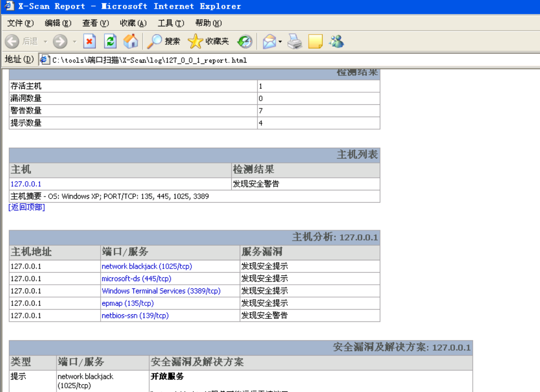Expand Back button history dropdown arrow

pyautogui.click(x=45, y=41)
